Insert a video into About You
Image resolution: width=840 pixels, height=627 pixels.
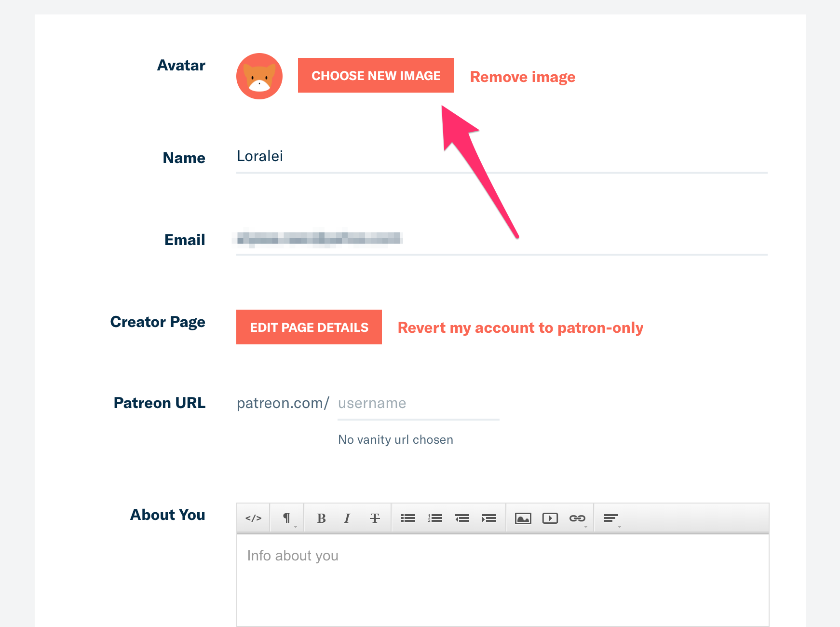(x=550, y=518)
